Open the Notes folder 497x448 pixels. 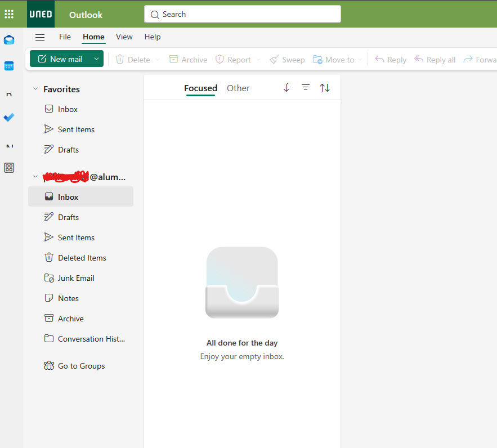81,298
